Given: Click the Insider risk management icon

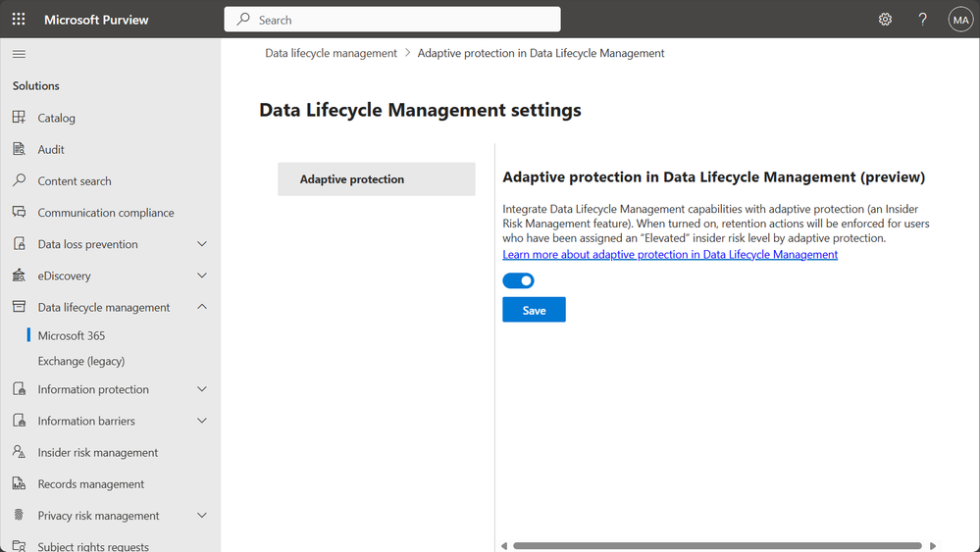Looking at the screenshot, I should pos(19,452).
